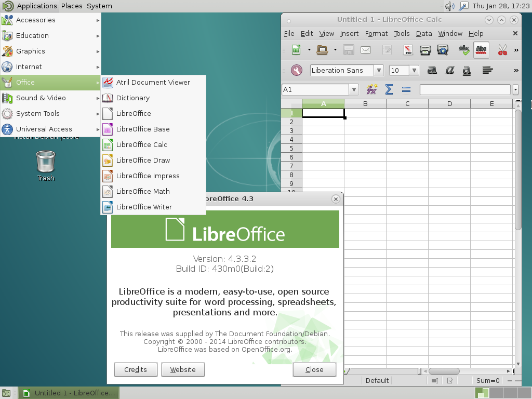This screenshot has width=532, height=399.
Task: Toggle Bold formatting
Action: click(x=432, y=70)
